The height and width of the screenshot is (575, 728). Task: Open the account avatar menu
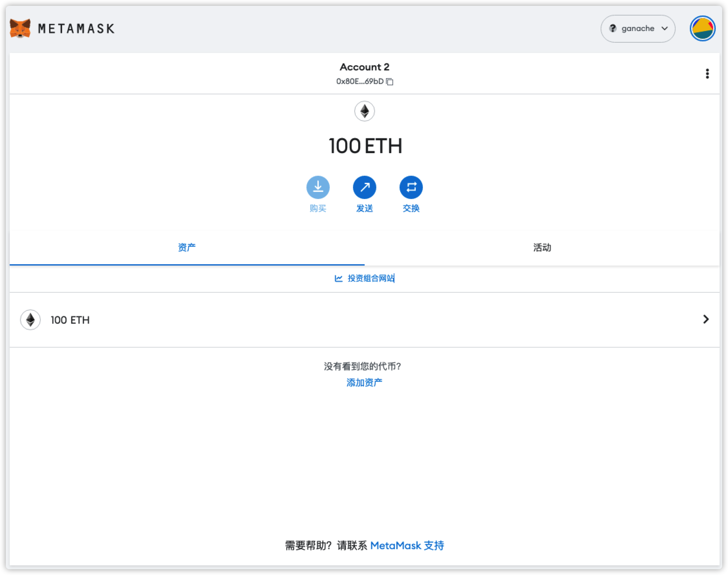click(x=702, y=29)
